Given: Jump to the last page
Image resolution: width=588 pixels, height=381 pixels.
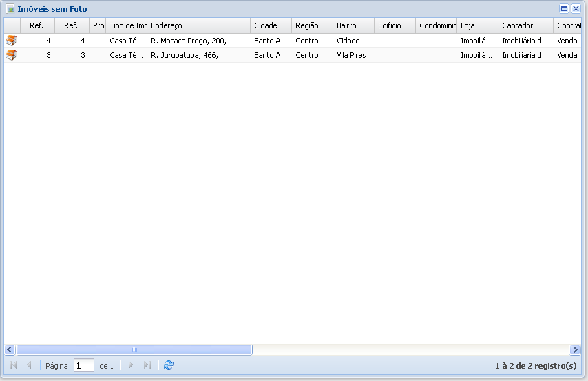Looking at the screenshot, I should point(147,366).
